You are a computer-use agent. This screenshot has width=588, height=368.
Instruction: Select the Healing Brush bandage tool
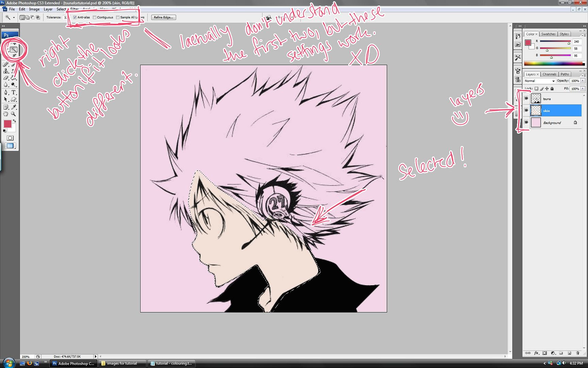(5, 65)
